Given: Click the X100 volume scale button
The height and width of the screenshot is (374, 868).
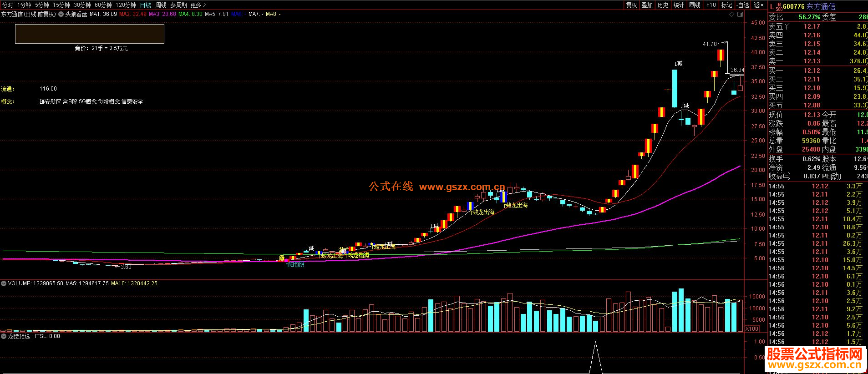Looking at the screenshot, I should [x=752, y=329].
